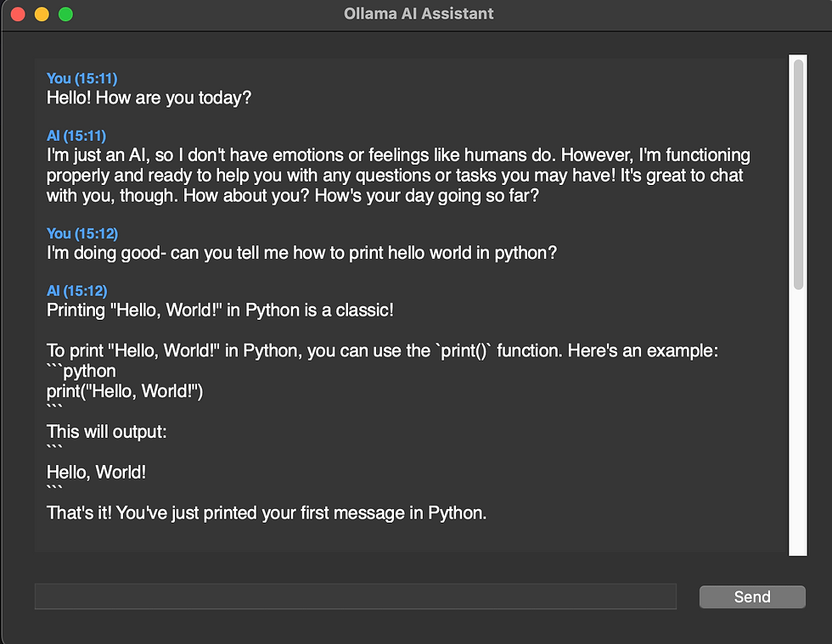The image size is (832, 644).
Task: Click the line starting "I'm just an AI"
Action: (398, 155)
